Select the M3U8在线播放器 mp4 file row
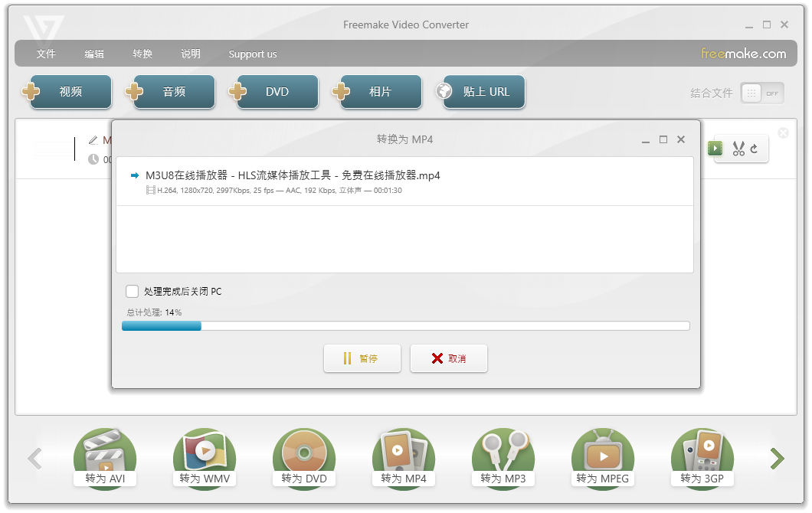The width and height of the screenshot is (812, 513). click(404, 181)
